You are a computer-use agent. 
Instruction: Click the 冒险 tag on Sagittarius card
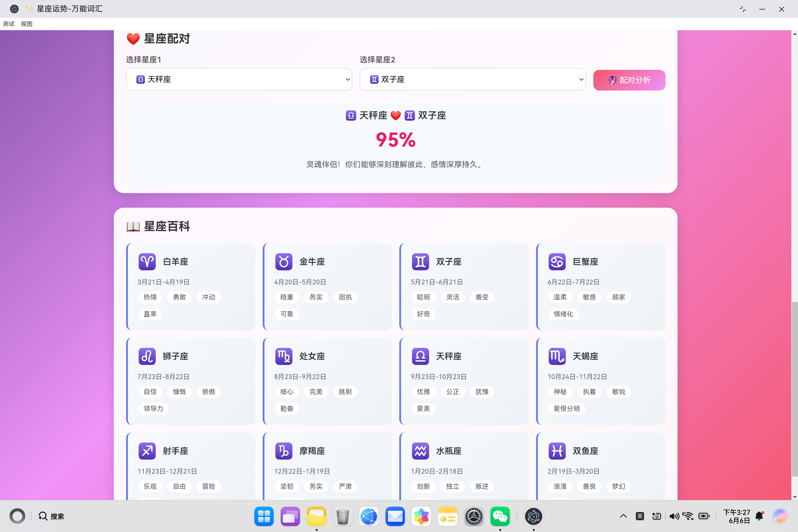[209, 486]
